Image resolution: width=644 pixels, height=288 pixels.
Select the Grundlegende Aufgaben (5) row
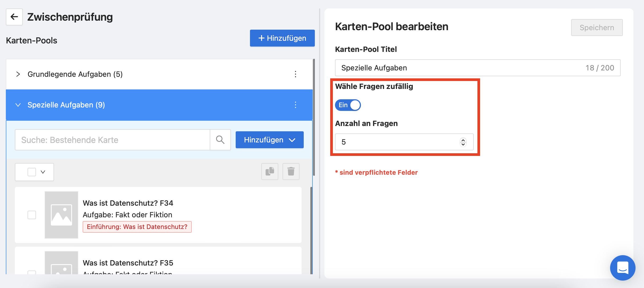click(x=159, y=74)
